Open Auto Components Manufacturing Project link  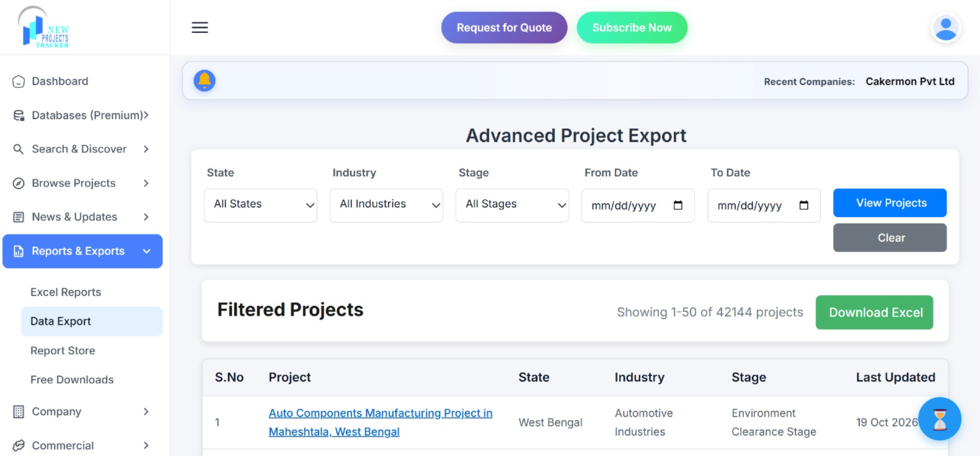[381, 422]
